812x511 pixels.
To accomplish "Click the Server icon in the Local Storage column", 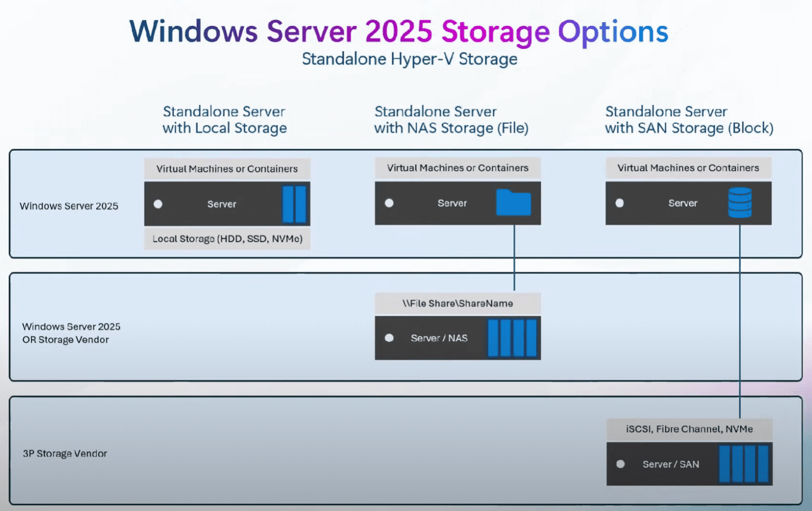I will click(222, 204).
